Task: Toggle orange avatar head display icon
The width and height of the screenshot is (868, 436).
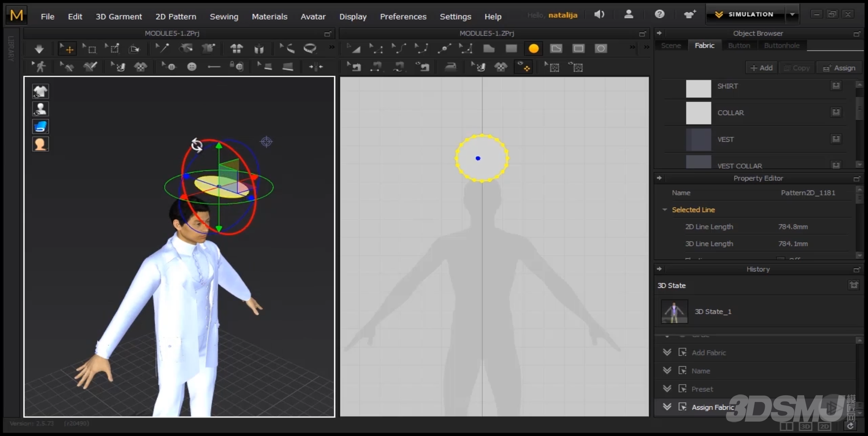Action: point(40,144)
